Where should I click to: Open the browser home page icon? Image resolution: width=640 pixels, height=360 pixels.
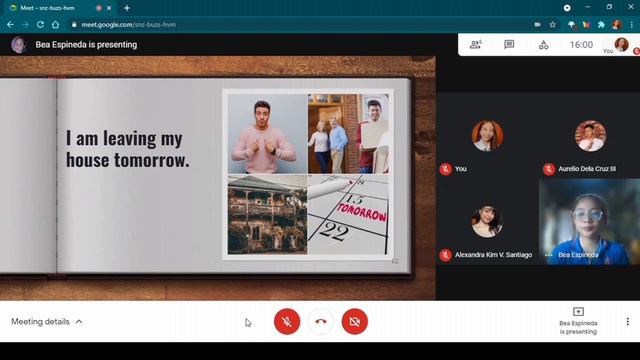(56, 24)
